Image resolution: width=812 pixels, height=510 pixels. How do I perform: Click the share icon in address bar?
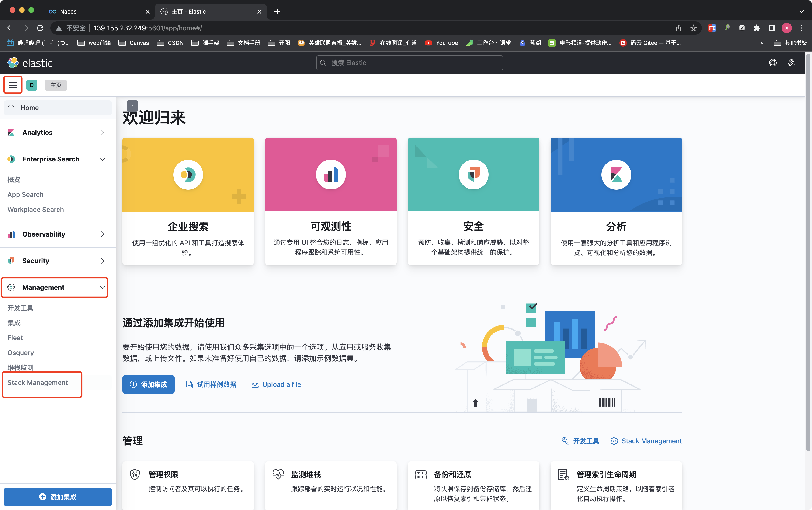click(x=679, y=28)
